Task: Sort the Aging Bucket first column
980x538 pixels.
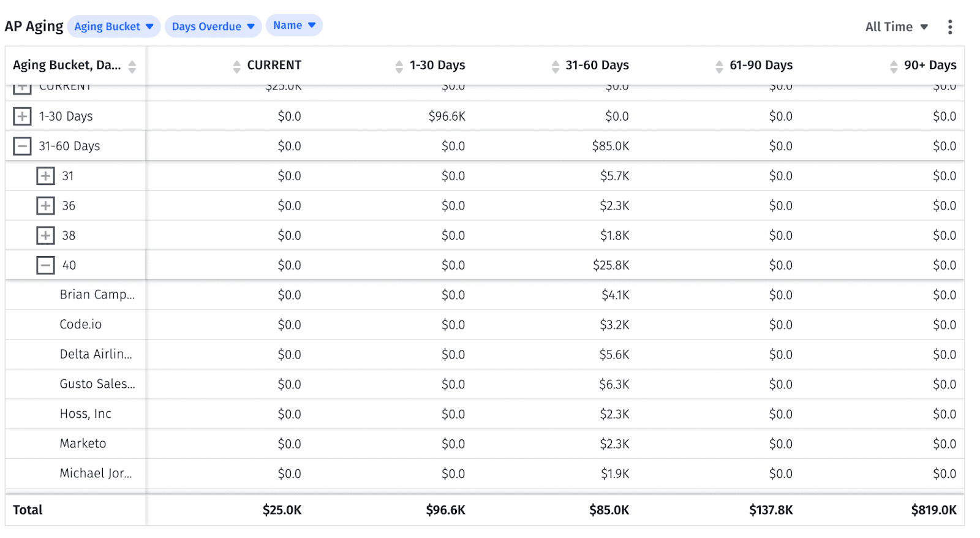Action: (x=132, y=66)
